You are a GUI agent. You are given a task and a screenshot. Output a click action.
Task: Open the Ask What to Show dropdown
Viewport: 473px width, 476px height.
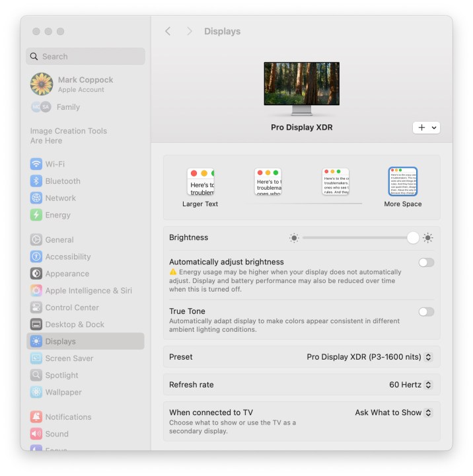(x=394, y=413)
